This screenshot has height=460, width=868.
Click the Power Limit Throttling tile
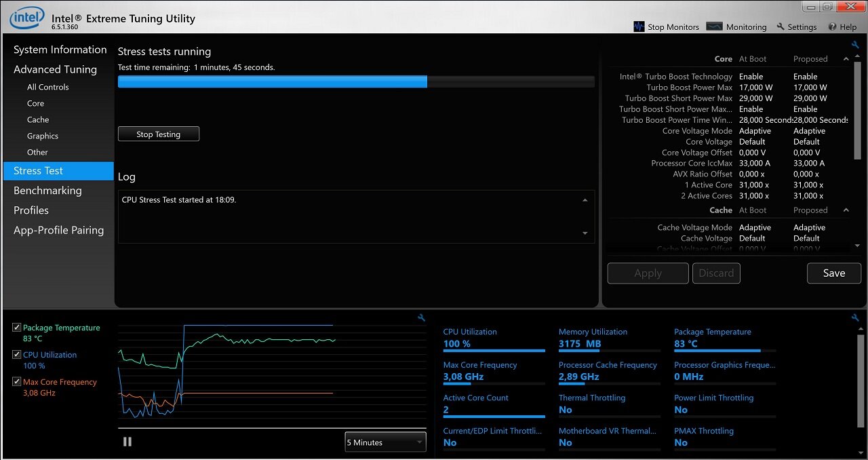pos(725,404)
